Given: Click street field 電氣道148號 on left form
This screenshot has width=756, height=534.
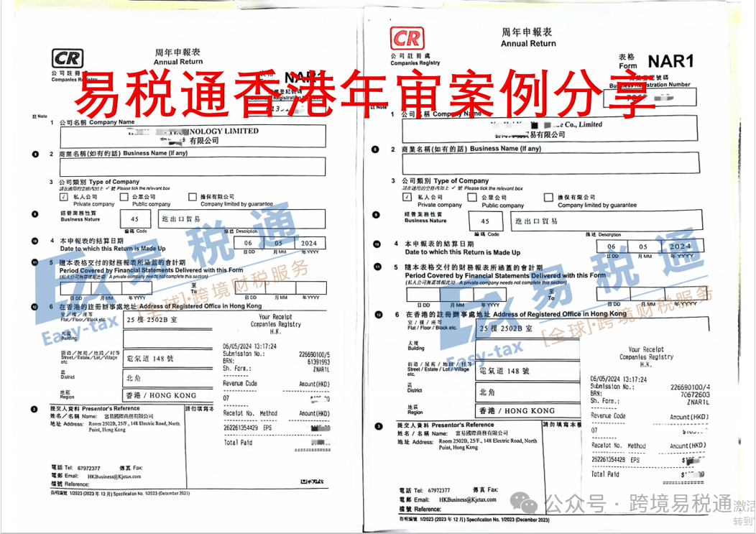Looking at the screenshot, I should click(168, 359).
